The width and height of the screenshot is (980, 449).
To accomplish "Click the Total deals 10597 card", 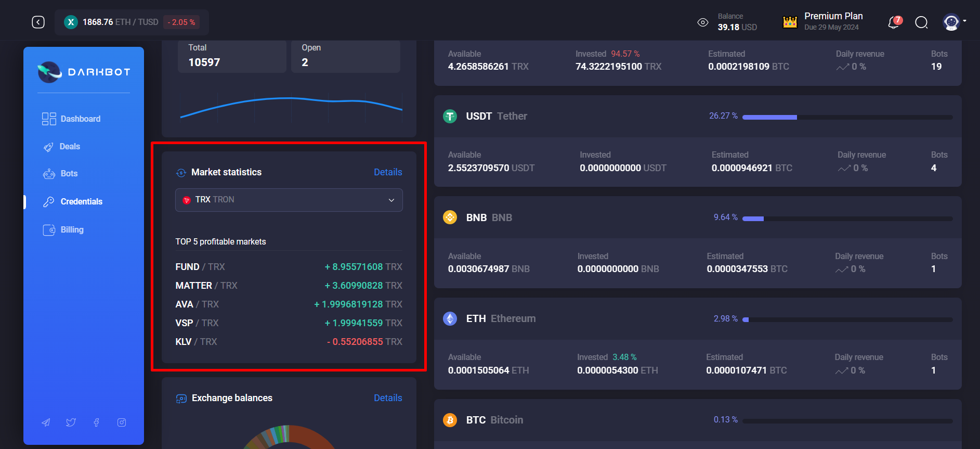I will click(232, 56).
